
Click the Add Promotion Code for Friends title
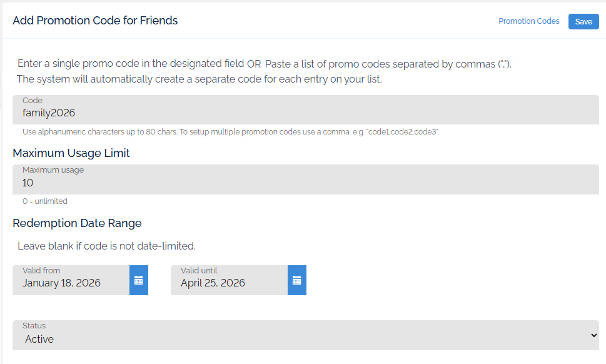(x=95, y=21)
